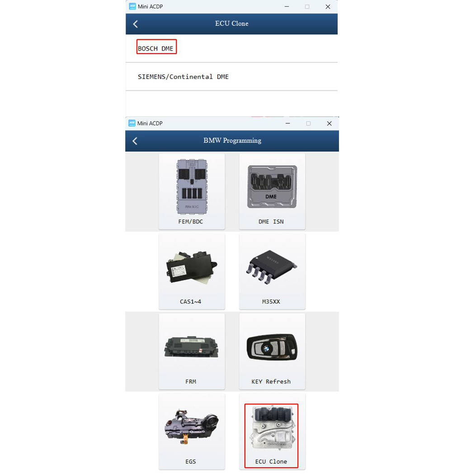452x476 pixels.
Task: Close the BMW Programming window
Action: pyautogui.click(x=329, y=123)
